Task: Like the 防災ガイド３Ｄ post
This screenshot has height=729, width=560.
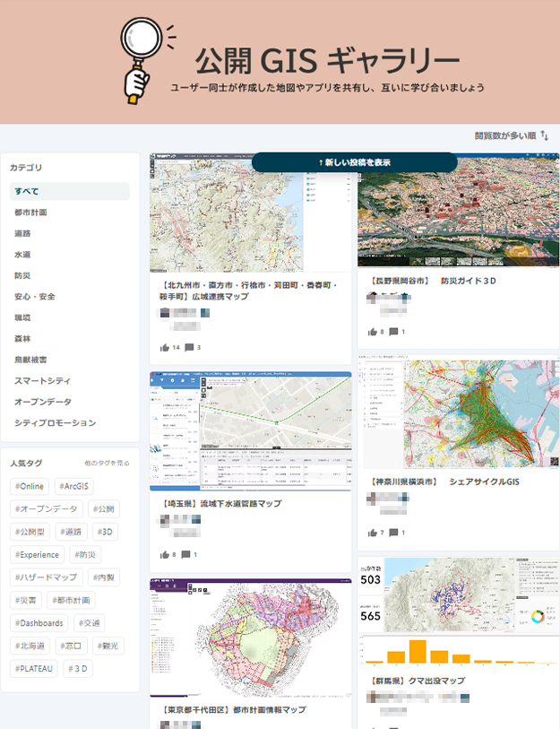Action: (x=372, y=332)
